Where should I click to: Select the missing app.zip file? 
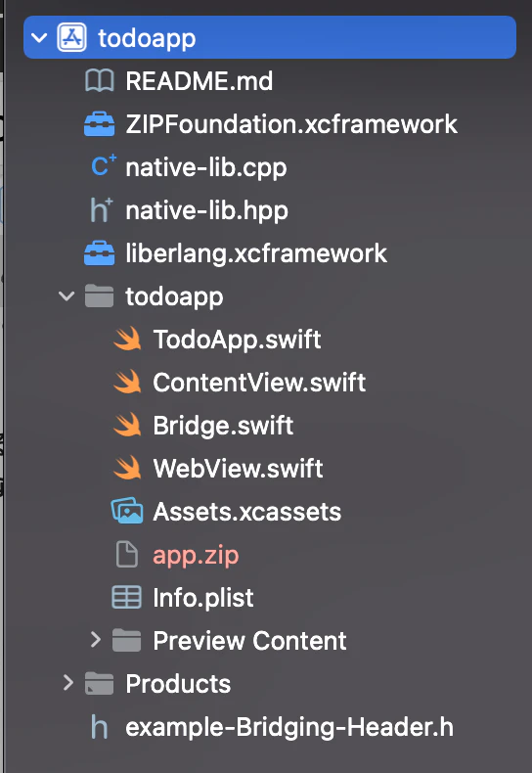pos(196,555)
